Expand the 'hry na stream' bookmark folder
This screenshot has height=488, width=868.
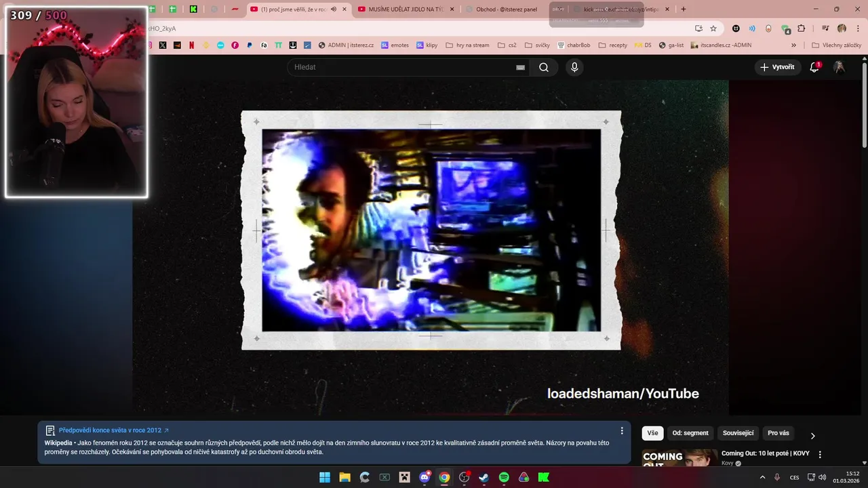click(467, 45)
